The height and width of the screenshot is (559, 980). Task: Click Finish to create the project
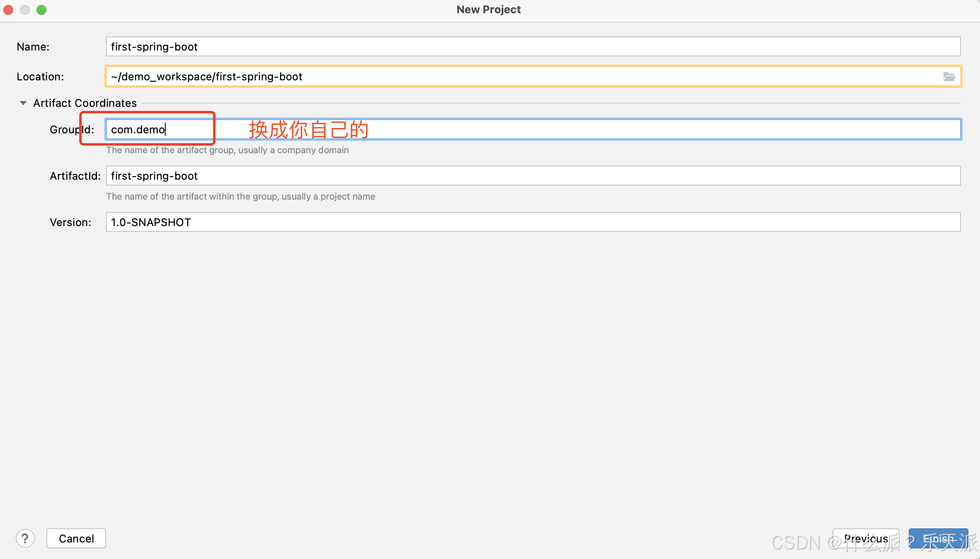[938, 538]
